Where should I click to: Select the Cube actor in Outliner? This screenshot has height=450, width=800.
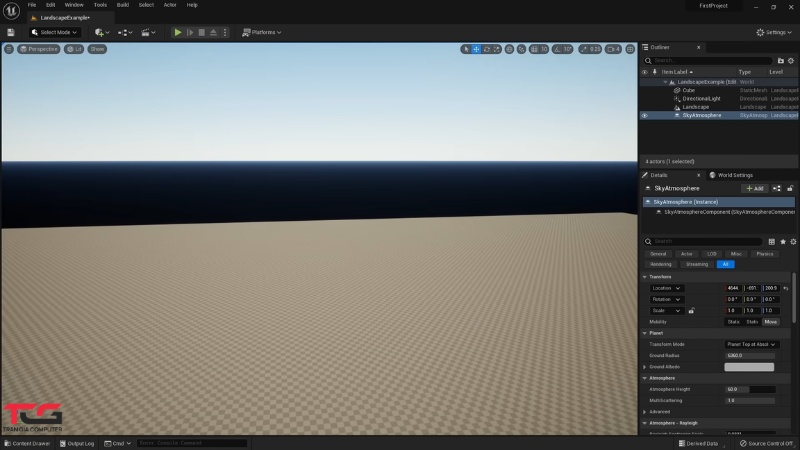click(688, 90)
